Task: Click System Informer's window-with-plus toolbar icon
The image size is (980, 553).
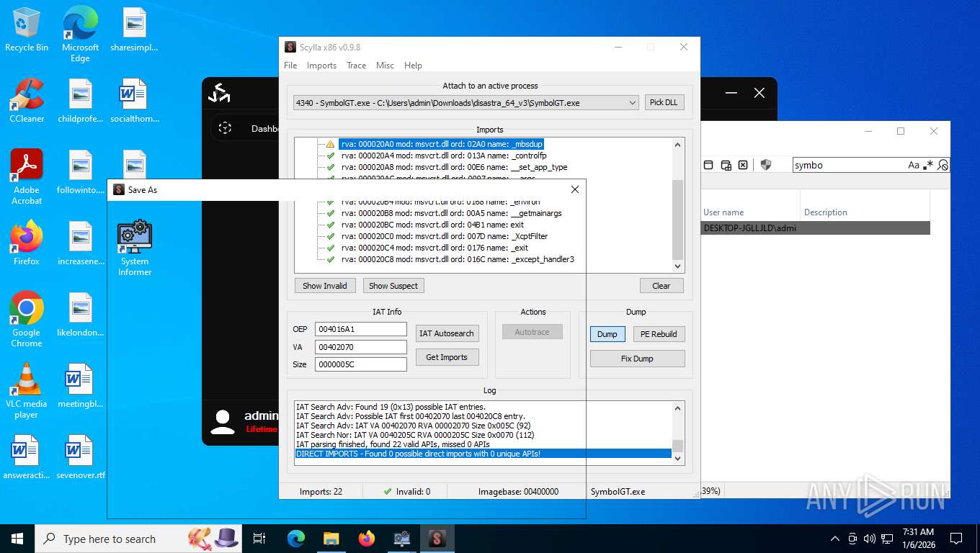Action: (726, 165)
